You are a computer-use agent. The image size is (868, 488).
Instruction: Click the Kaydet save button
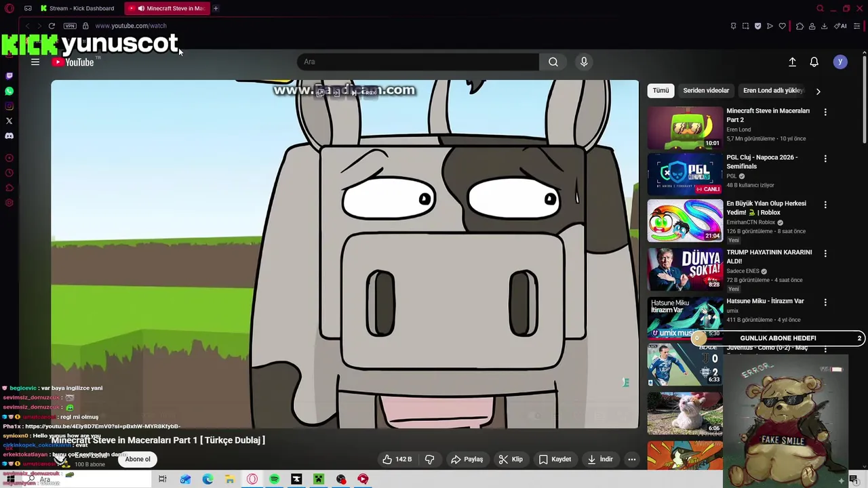coord(555,459)
